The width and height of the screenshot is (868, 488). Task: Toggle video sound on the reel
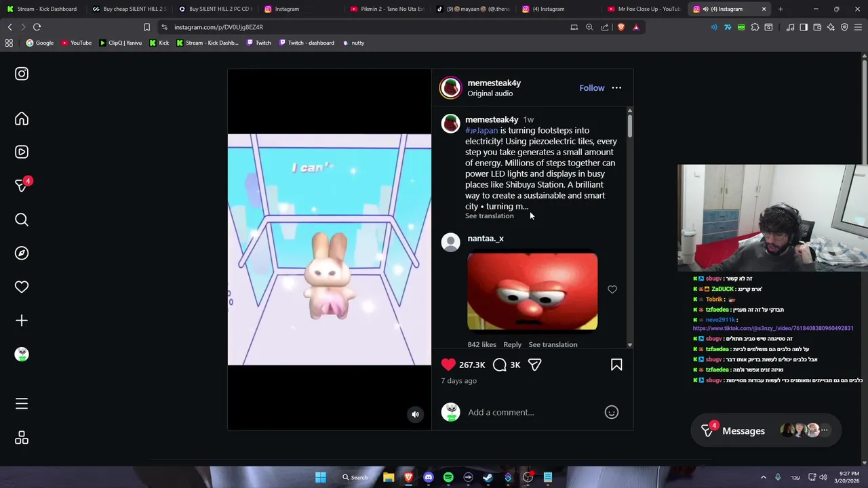(x=415, y=414)
